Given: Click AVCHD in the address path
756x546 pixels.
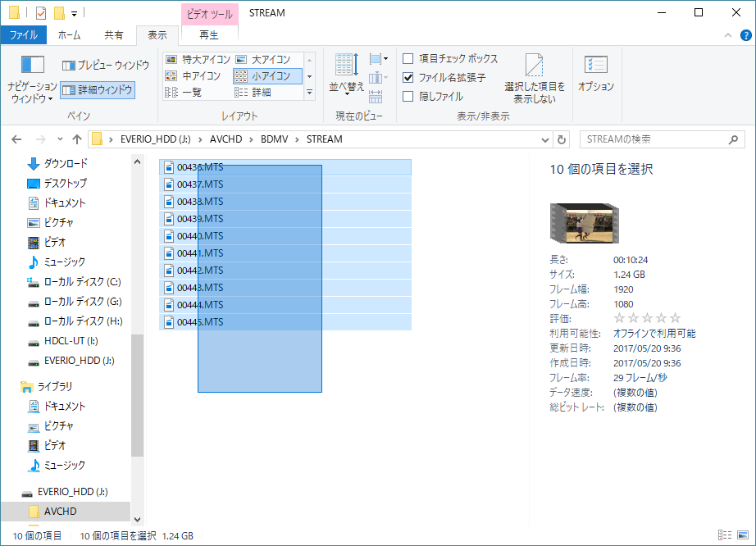Looking at the screenshot, I should pyautogui.click(x=225, y=139).
